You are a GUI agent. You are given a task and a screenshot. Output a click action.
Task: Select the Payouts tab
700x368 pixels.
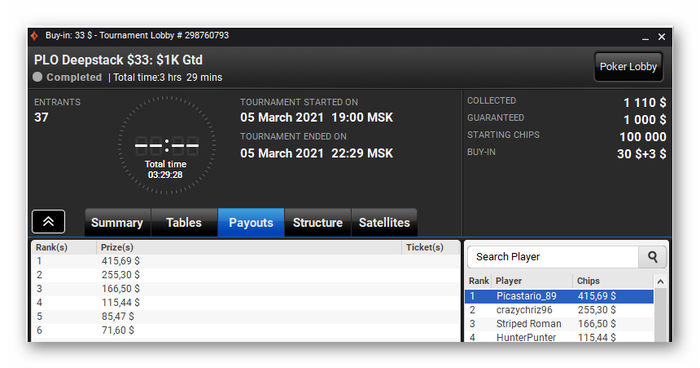point(251,222)
